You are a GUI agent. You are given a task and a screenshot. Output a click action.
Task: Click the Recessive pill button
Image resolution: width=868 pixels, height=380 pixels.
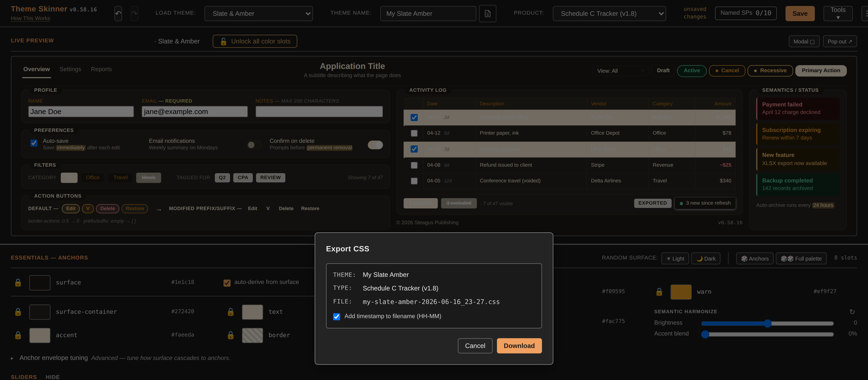pyautogui.click(x=770, y=71)
